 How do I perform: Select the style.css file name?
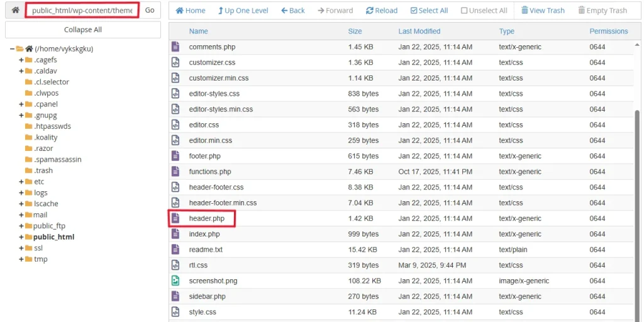point(203,312)
